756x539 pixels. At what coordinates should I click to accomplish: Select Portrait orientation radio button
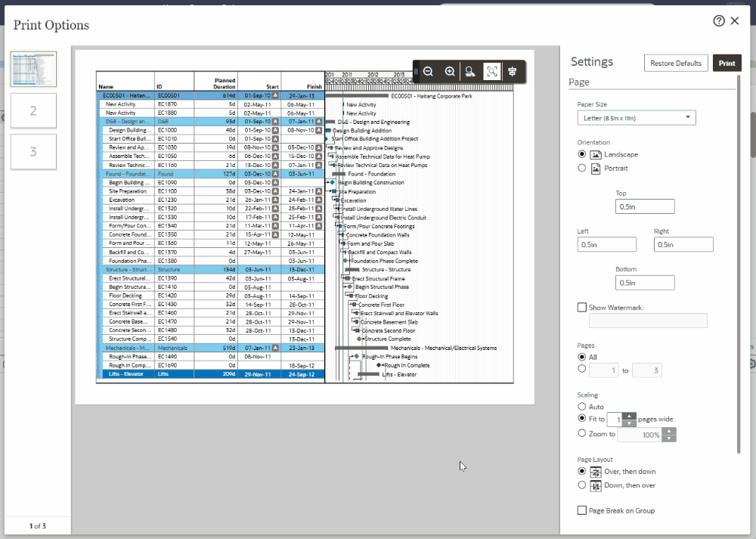582,168
